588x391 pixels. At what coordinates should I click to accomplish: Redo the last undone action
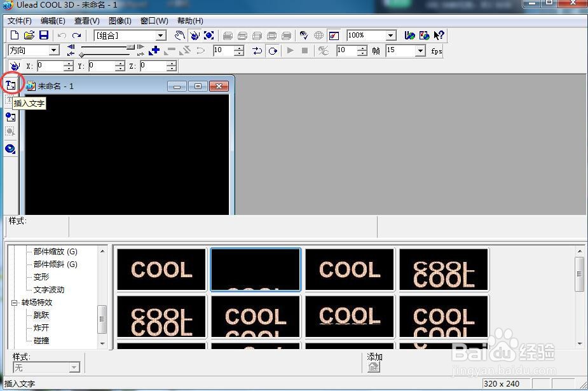click(76, 36)
